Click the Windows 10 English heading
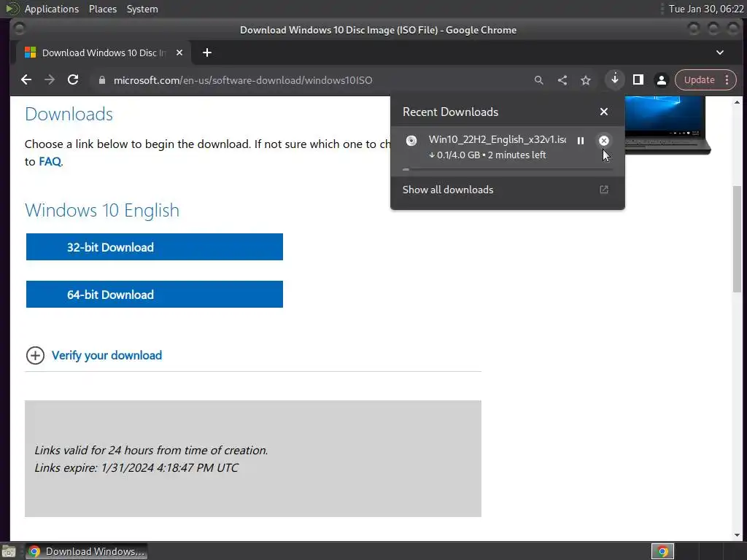The height and width of the screenshot is (560, 747). point(102,210)
